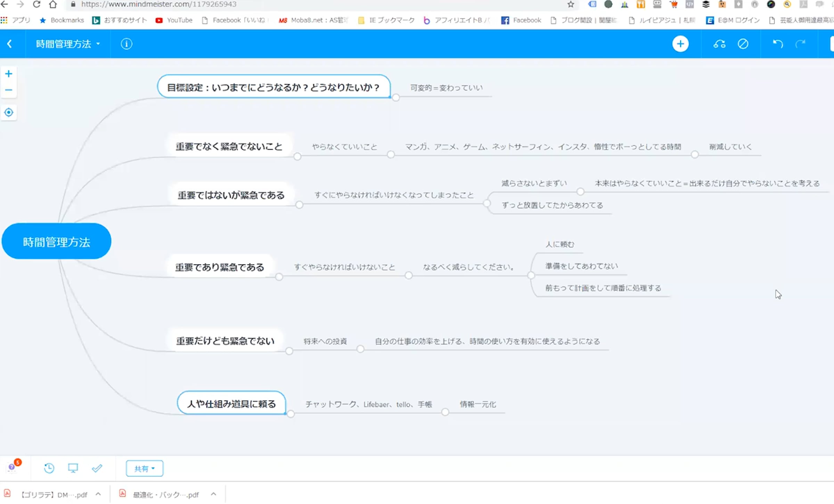The height and width of the screenshot is (504, 834).
Task: Click the plus add-node button
Action: [x=680, y=44]
